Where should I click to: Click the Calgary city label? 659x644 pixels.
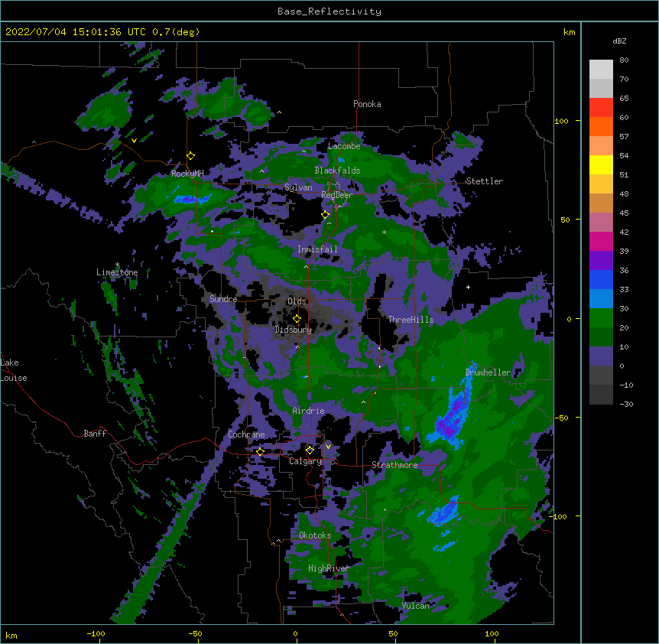(306, 461)
